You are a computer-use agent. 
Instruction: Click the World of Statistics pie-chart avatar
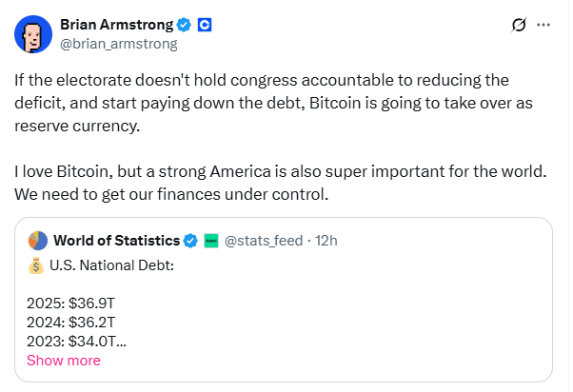[37, 241]
